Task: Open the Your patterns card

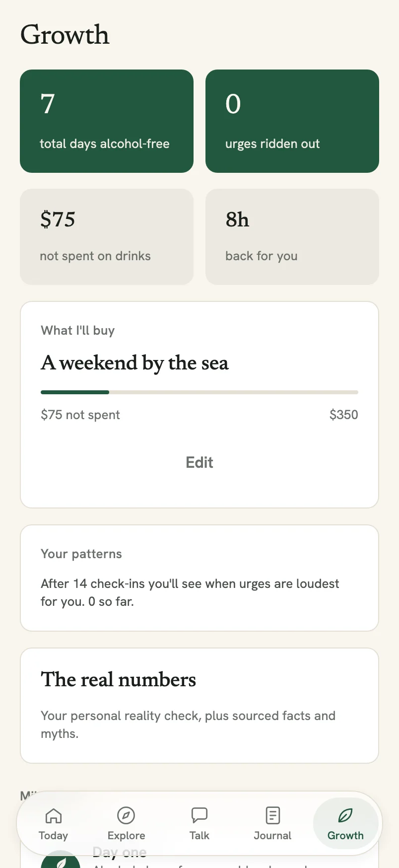Action: (x=199, y=578)
